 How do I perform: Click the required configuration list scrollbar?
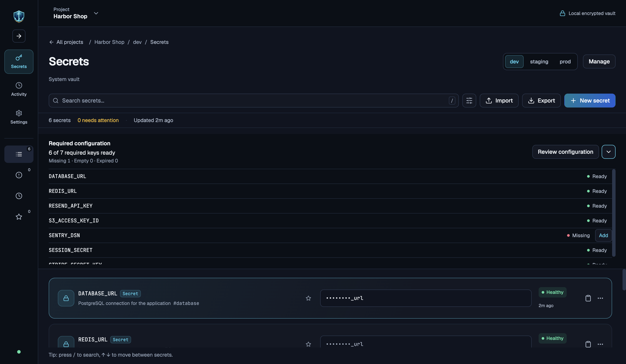[x=614, y=213]
